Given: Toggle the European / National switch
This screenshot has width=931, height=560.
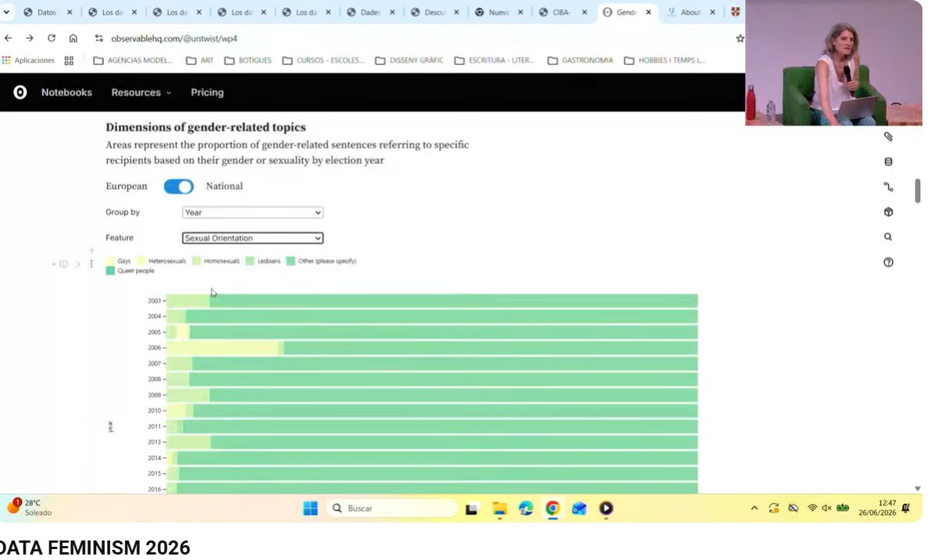Looking at the screenshot, I should [179, 187].
